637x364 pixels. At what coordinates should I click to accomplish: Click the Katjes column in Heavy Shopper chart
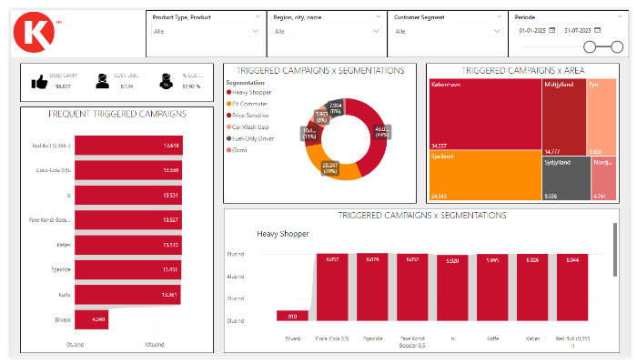(532, 288)
